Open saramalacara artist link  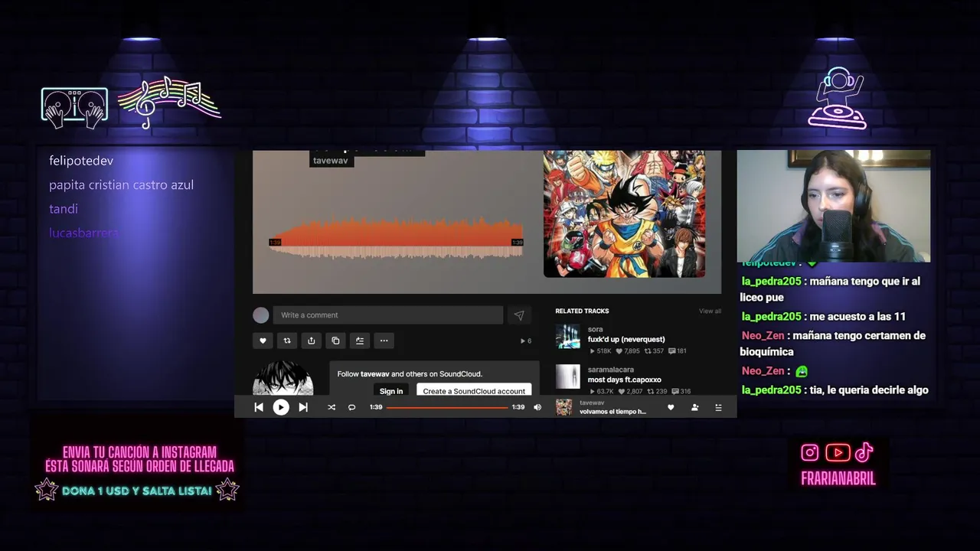pyautogui.click(x=611, y=370)
